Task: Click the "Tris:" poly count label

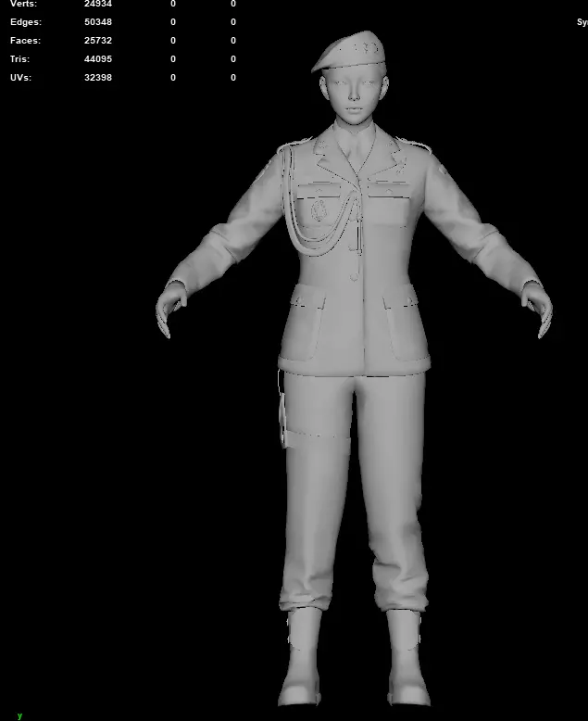Action: click(x=19, y=59)
